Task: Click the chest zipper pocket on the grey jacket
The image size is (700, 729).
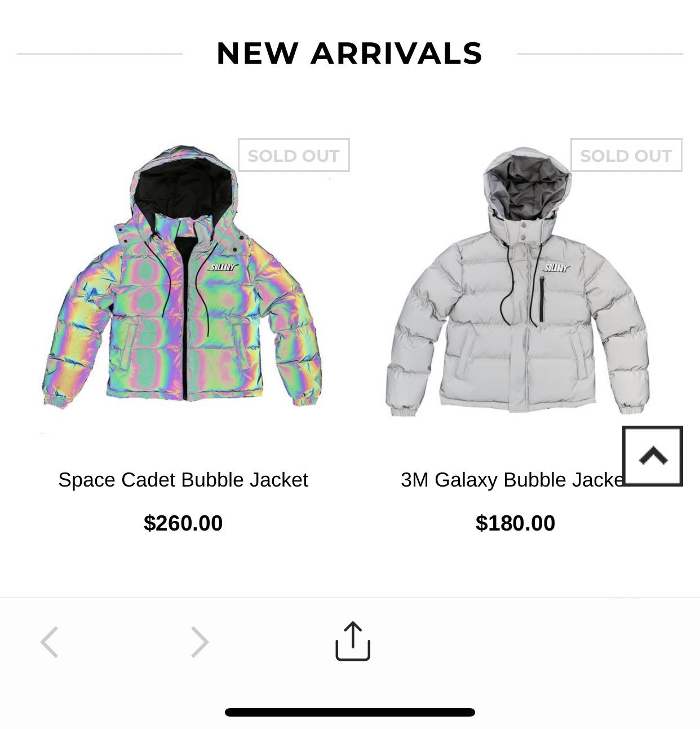Action: (542, 299)
